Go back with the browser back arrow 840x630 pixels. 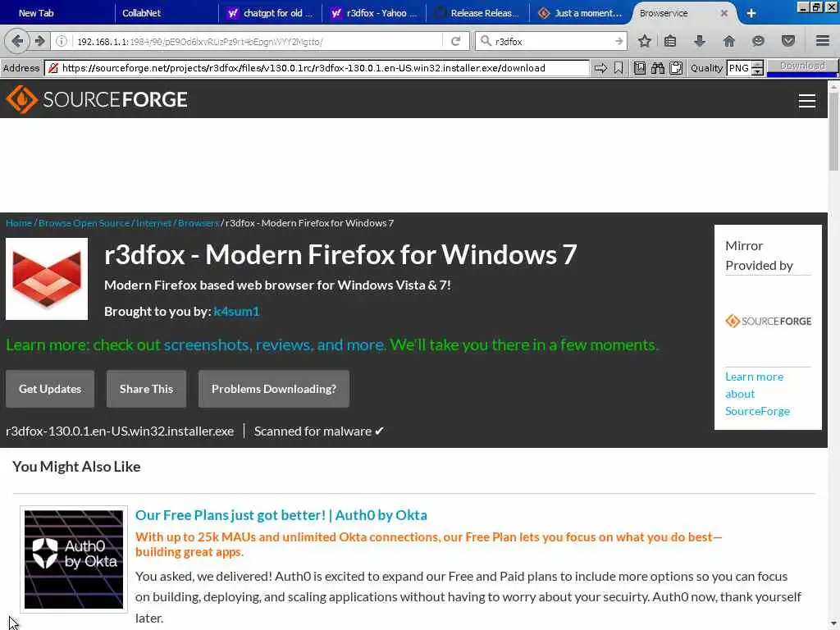coord(16,41)
